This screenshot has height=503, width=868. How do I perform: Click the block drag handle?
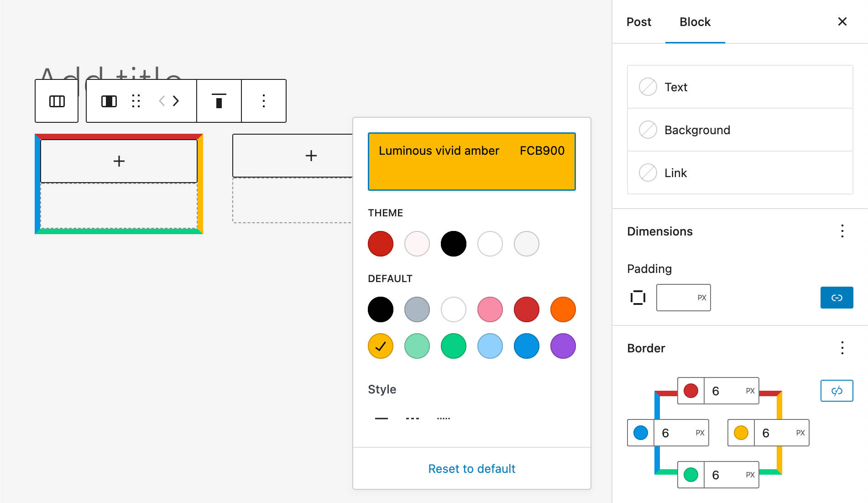coord(136,101)
